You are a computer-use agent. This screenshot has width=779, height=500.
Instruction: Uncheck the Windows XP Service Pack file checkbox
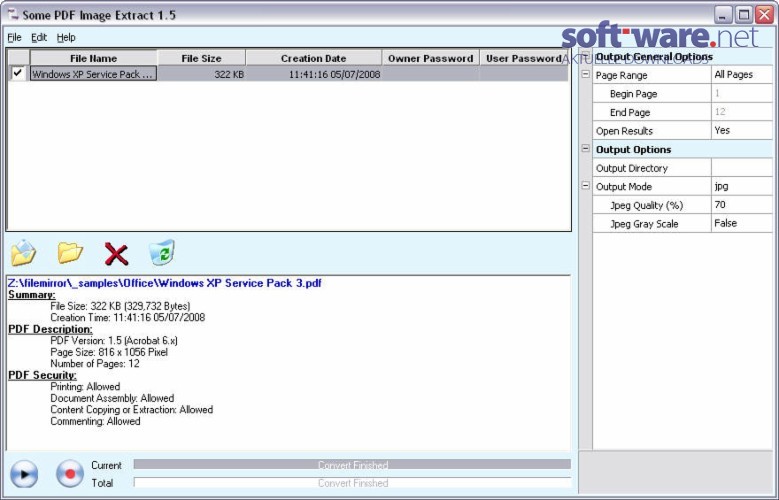point(18,73)
